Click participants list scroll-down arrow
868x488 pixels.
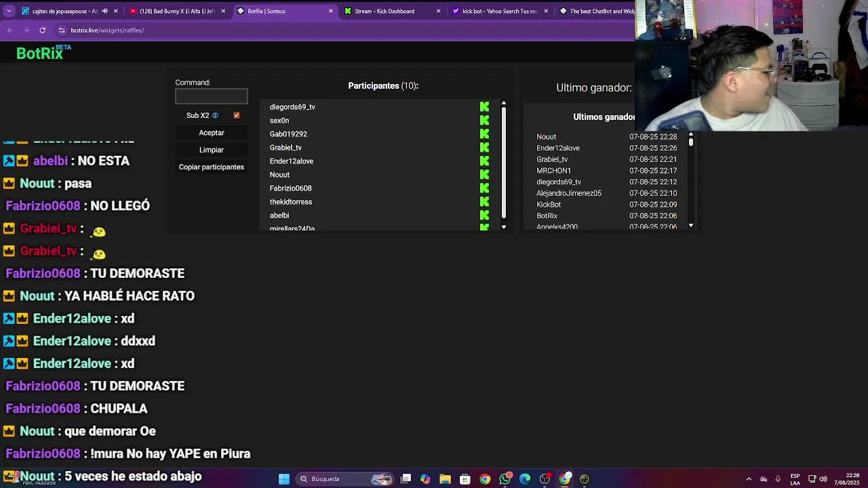[504, 227]
